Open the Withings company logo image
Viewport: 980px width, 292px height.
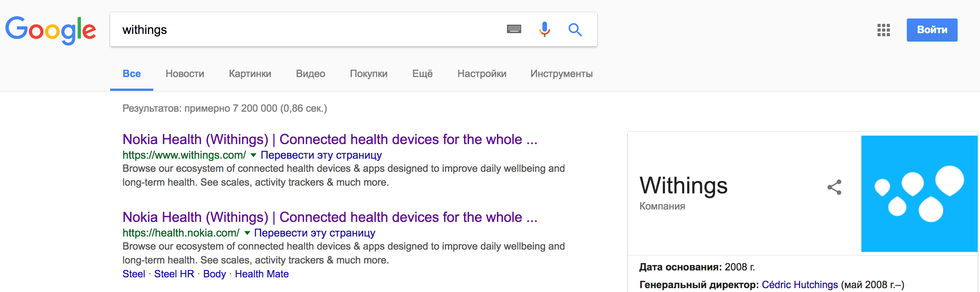pos(919,194)
